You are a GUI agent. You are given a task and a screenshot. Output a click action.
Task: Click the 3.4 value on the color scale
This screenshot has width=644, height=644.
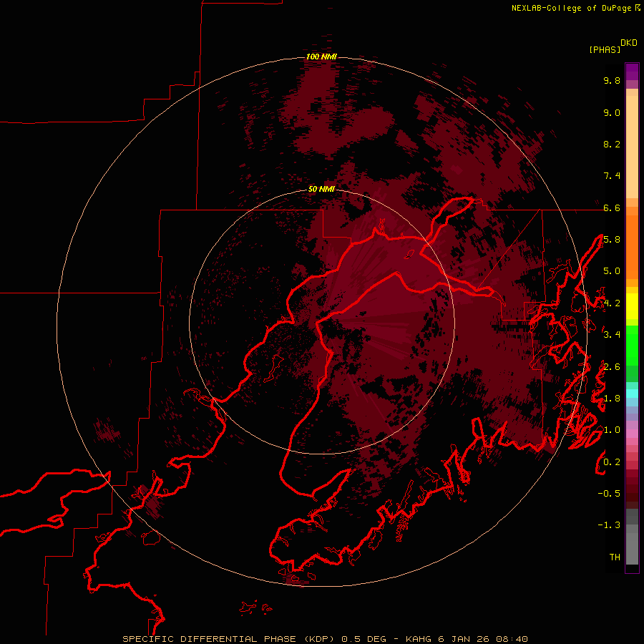click(x=612, y=335)
